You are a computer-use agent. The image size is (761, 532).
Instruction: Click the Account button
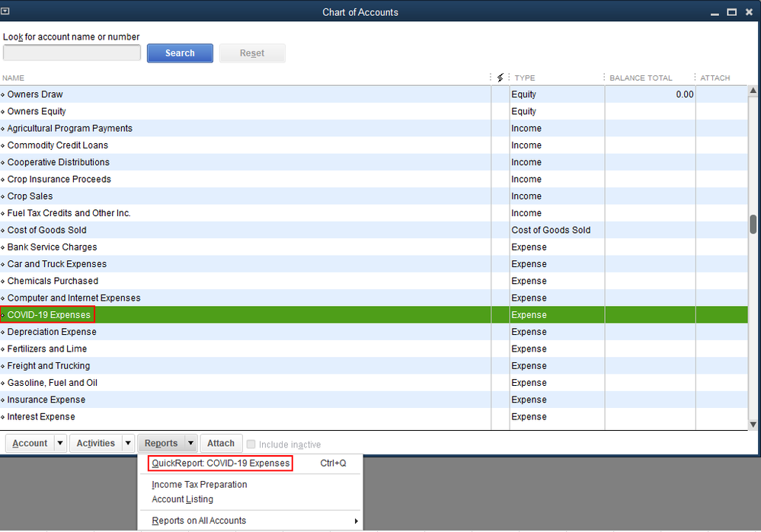coord(30,443)
